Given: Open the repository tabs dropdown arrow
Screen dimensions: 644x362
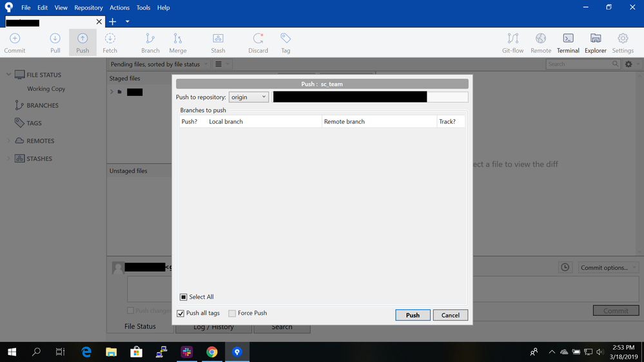Looking at the screenshot, I should (x=128, y=21).
